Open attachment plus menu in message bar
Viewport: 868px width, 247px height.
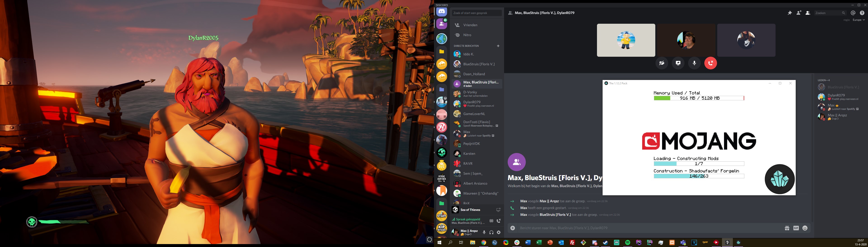pos(512,228)
